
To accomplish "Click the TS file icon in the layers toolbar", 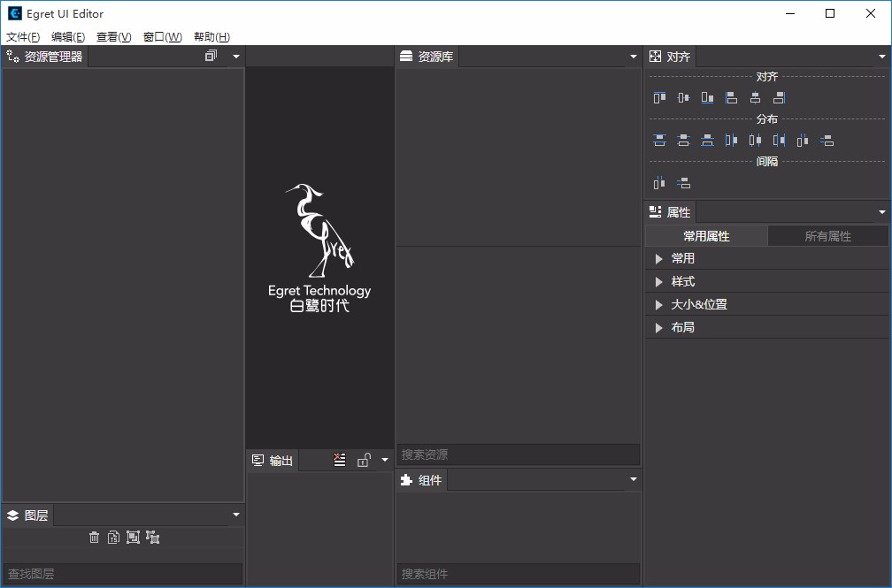I will point(114,537).
